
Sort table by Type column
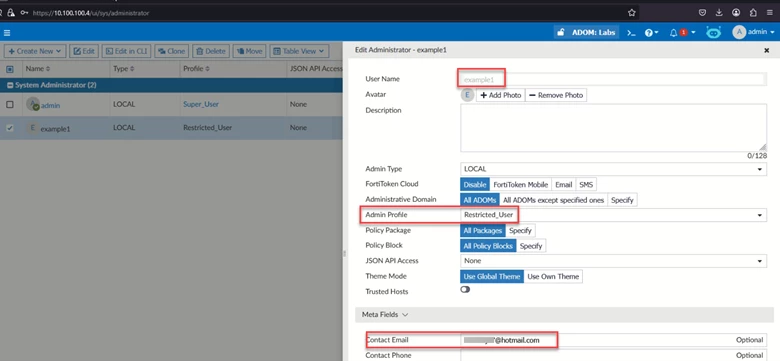tap(124, 69)
